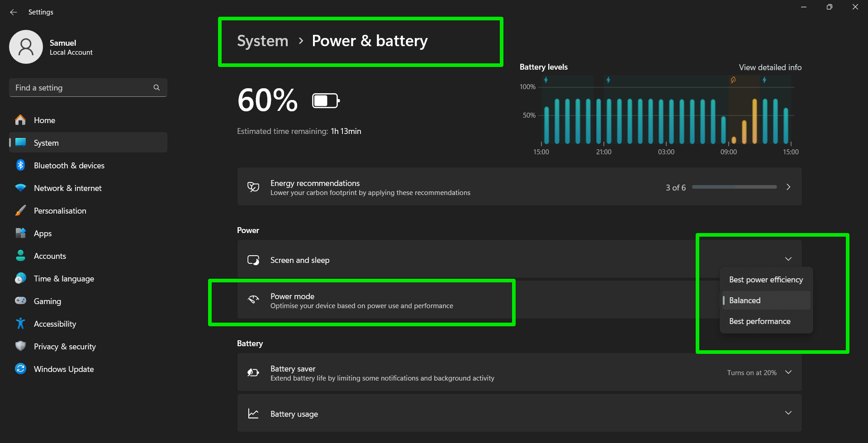Click the Windows Update icon
This screenshot has height=443, width=868.
[20, 369]
